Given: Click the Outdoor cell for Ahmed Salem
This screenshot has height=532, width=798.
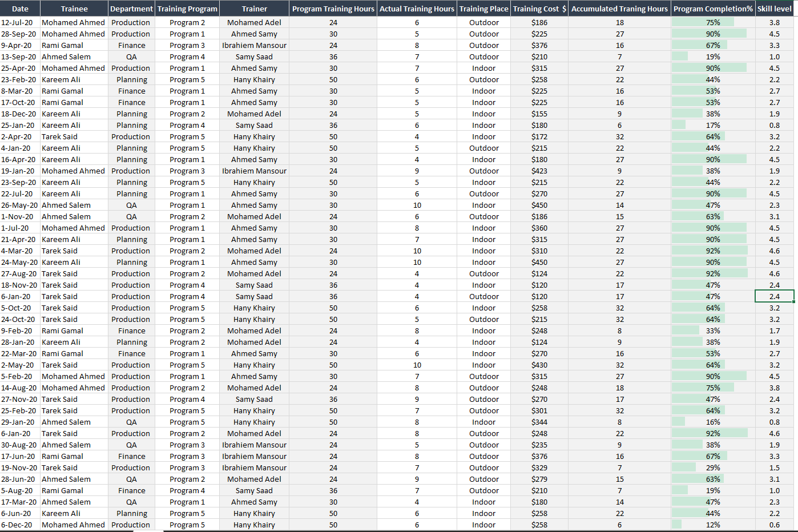Looking at the screenshot, I should [483, 57].
